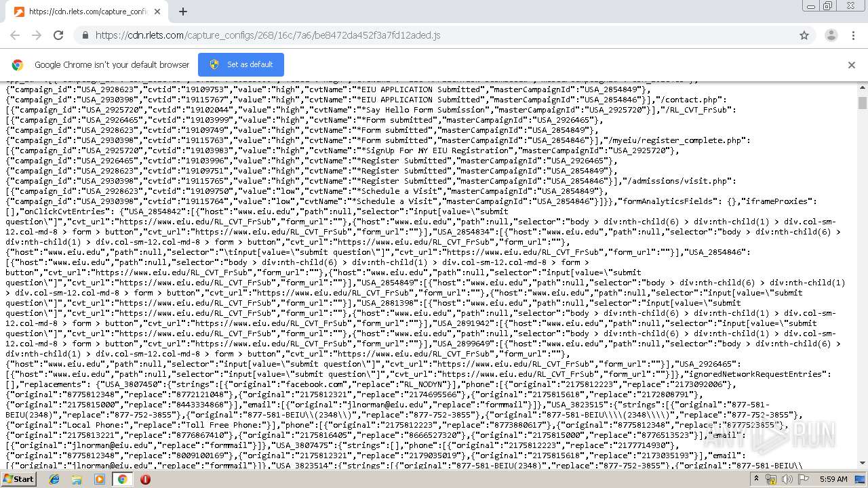The width and height of the screenshot is (868, 488).
Task: Open the red security taskbar icon
Action: coord(145,479)
